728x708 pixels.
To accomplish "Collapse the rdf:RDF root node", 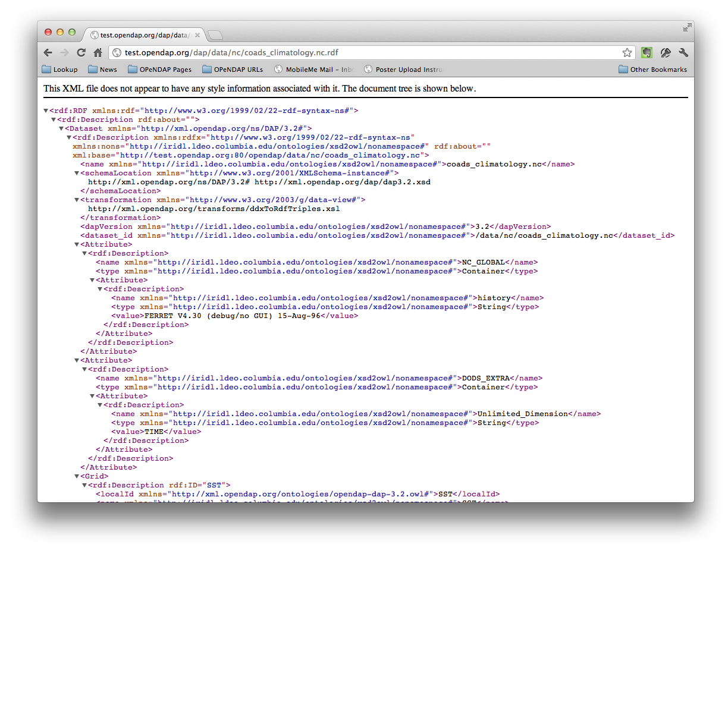I will click(x=46, y=111).
